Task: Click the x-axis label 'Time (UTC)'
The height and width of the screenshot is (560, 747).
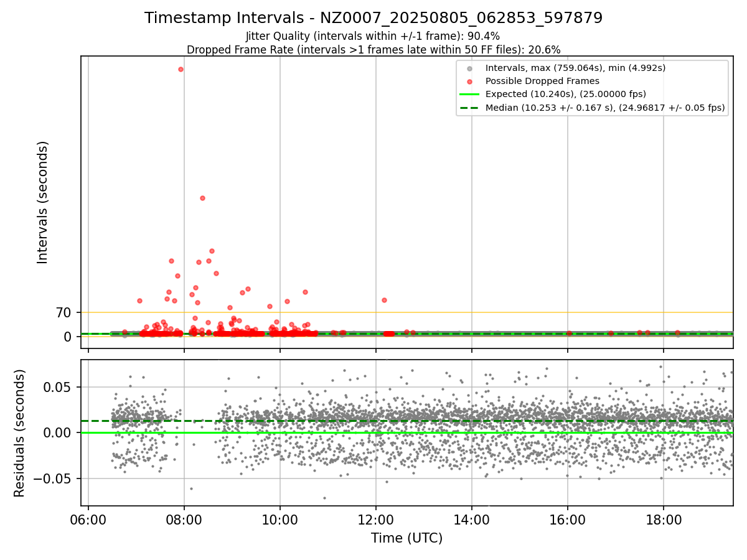Action: [x=406, y=538]
